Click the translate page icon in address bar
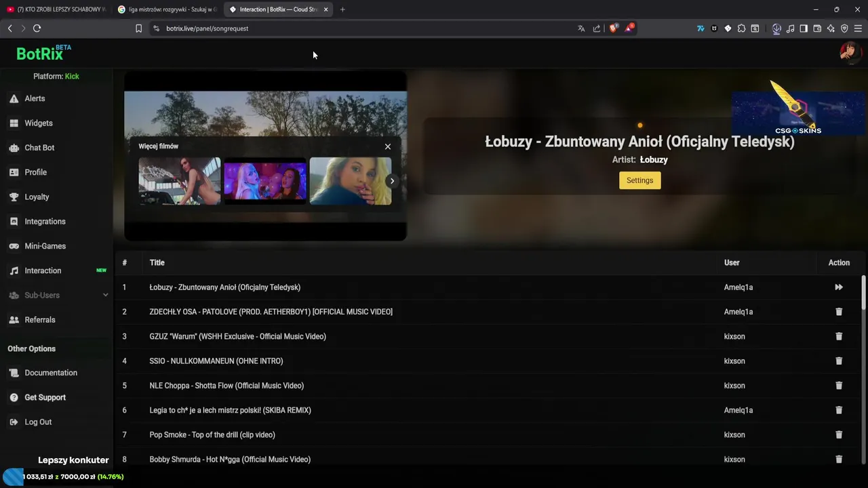This screenshot has height=488, width=868. pyautogui.click(x=581, y=28)
